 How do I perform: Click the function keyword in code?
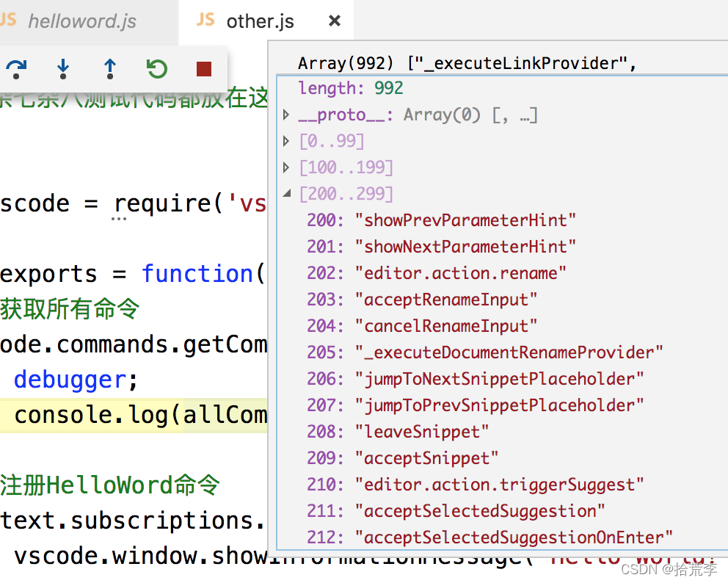point(197,274)
